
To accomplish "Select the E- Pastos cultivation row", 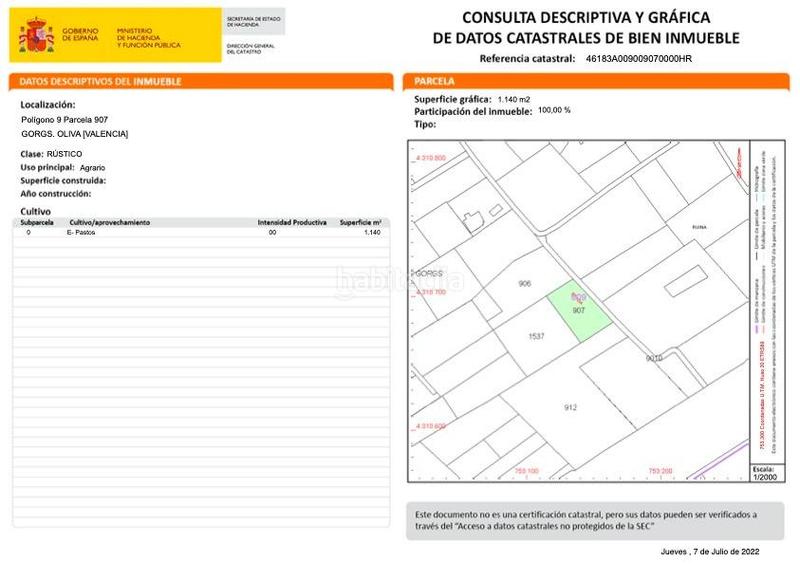I will point(200,232).
